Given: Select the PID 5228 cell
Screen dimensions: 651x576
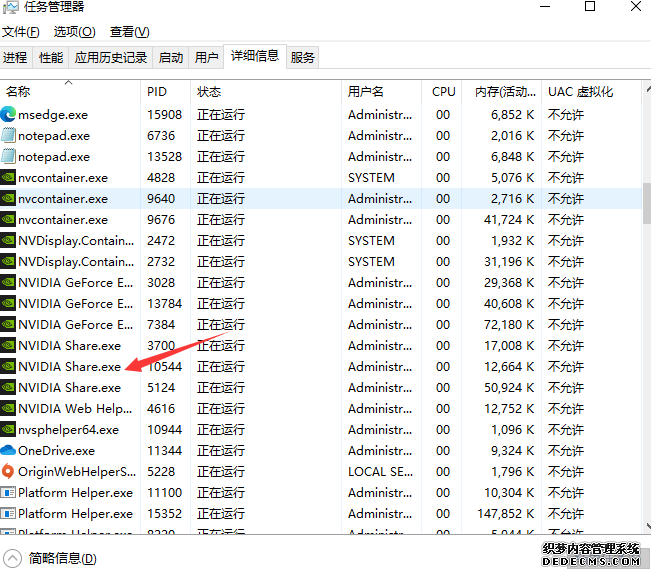Looking at the screenshot, I should [161, 471].
